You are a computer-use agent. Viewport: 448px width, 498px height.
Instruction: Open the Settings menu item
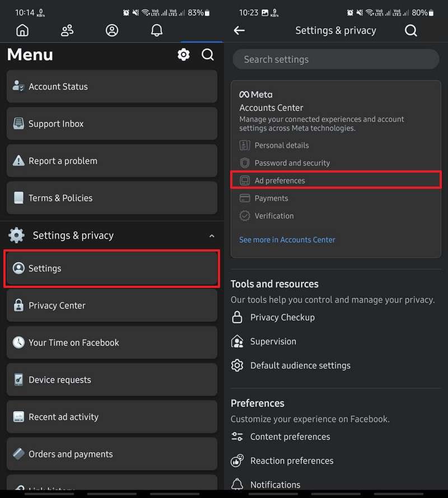pyautogui.click(x=112, y=268)
